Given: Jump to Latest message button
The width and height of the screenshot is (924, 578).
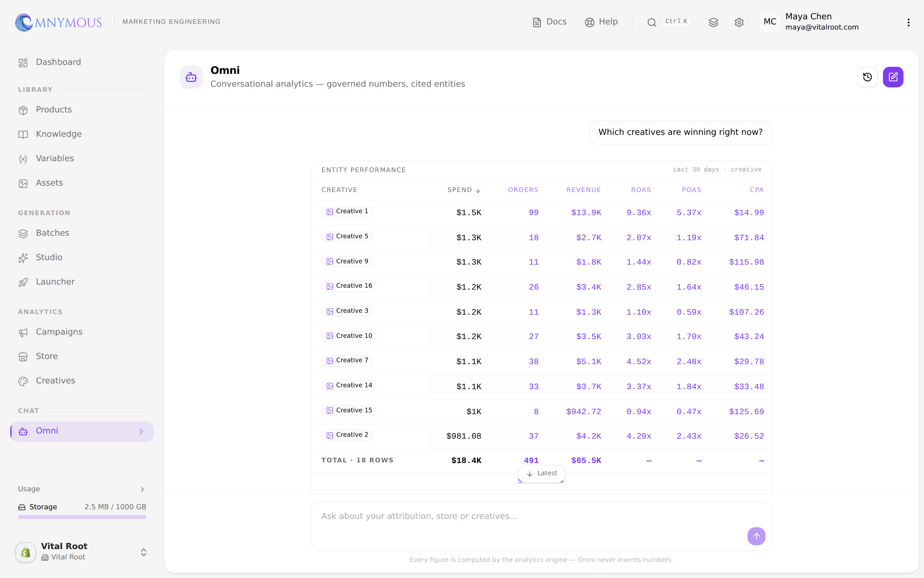Looking at the screenshot, I should [x=542, y=474].
